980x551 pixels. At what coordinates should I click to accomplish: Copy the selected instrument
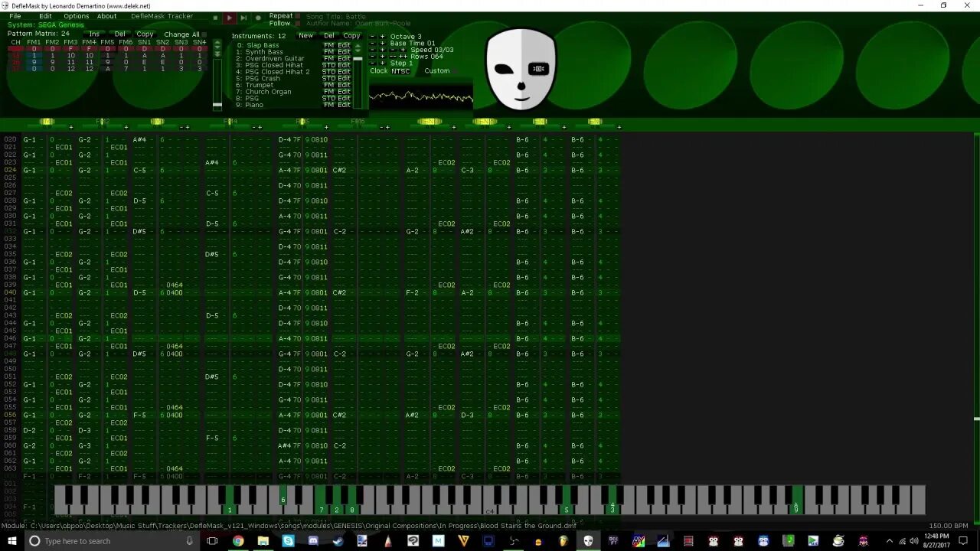point(351,36)
